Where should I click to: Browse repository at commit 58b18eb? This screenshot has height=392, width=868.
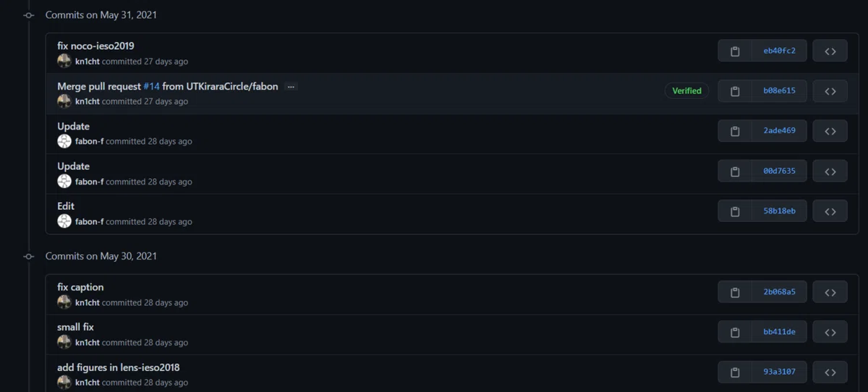830,211
